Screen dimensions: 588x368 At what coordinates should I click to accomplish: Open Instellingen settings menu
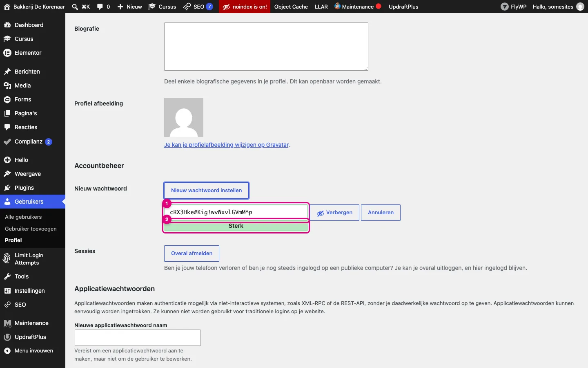coord(33,291)
